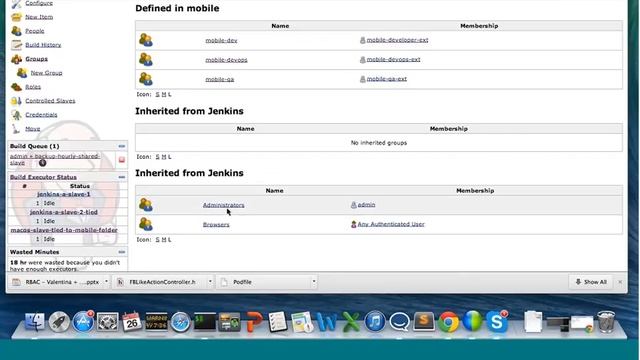Open dropdown arrow for FBLikeActionController.h download
Image resolution: width=640 pixels, height=360 pixels.
(210, 282)
